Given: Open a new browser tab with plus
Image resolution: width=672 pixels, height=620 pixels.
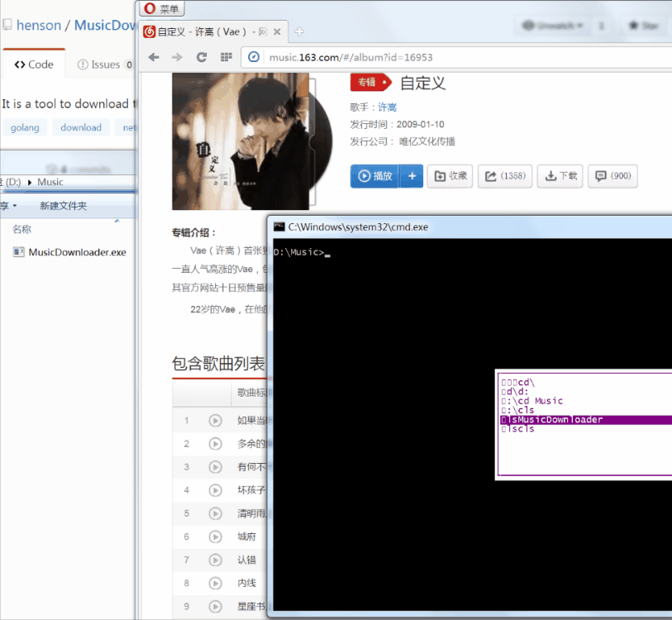Looking at the screenshot, I should (x=299, y=31).
